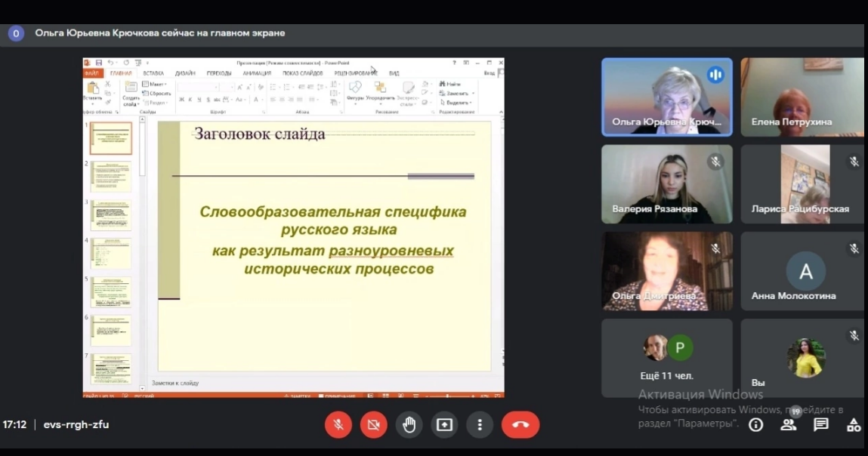The image size is (868, 456).
Task: Click the numbered list icon
Action: (287, 88)
